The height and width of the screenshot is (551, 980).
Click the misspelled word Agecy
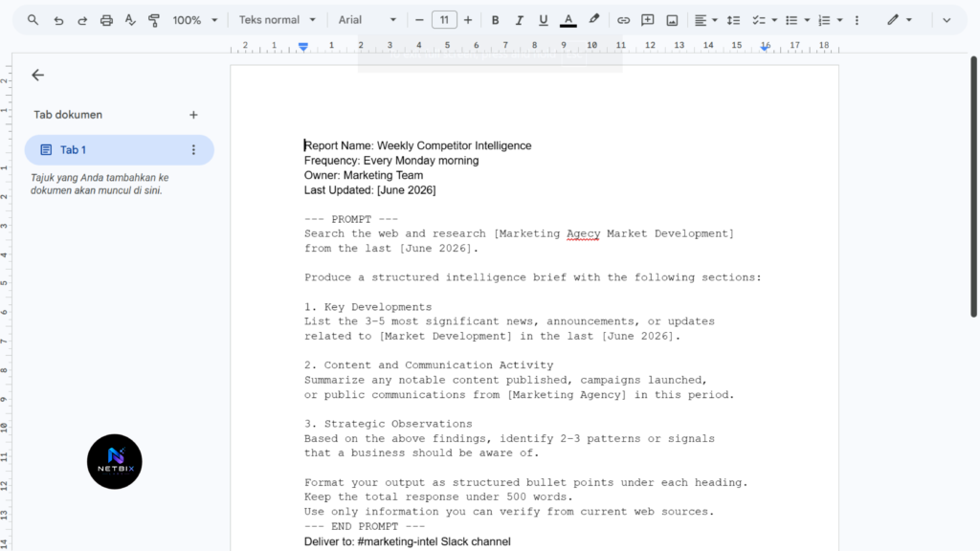coord(583,233)
